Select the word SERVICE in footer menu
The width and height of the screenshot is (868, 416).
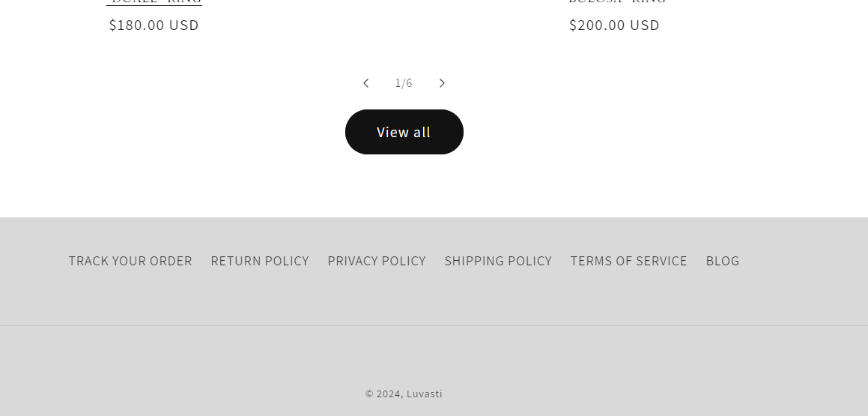659,261
